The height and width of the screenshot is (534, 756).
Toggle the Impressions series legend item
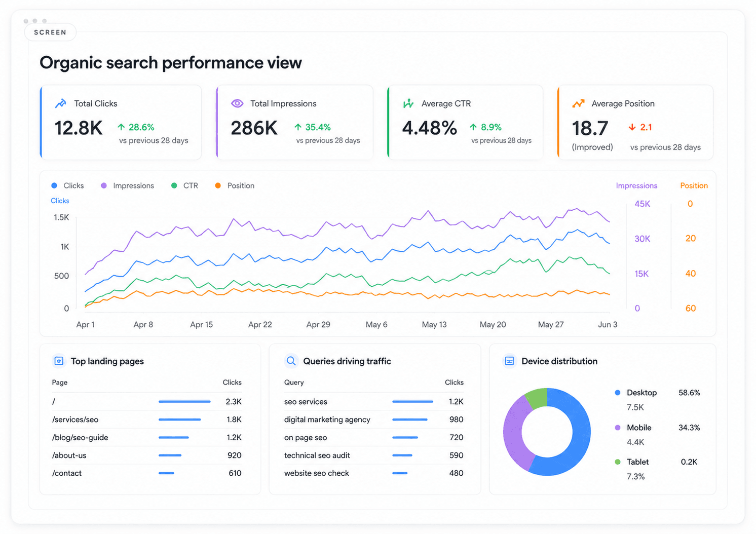tap(127, 185)
